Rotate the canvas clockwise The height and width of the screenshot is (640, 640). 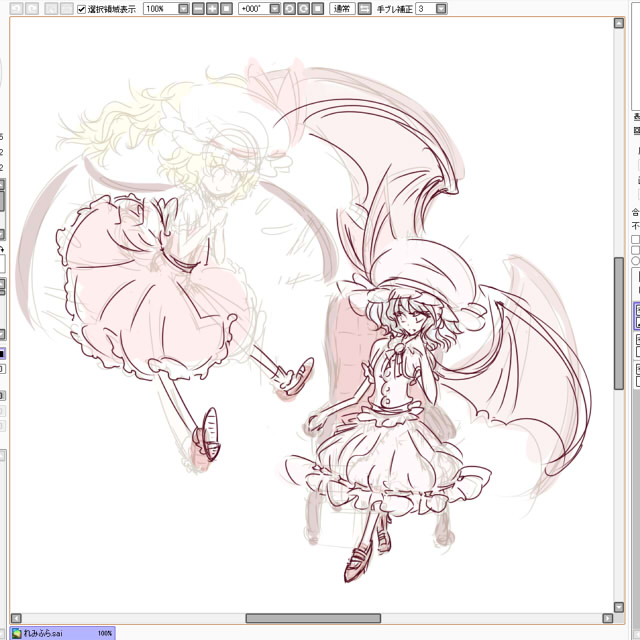point(303,9)
